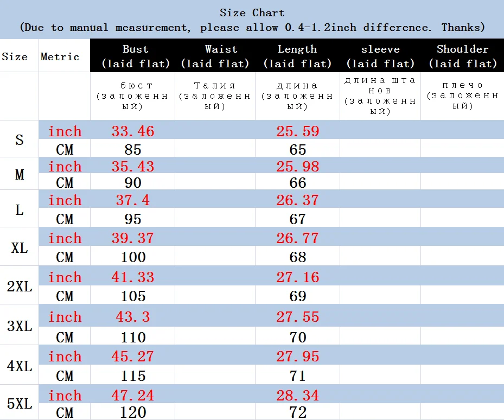Click the Shoulder (laid flat) header

tap(463, 56)
